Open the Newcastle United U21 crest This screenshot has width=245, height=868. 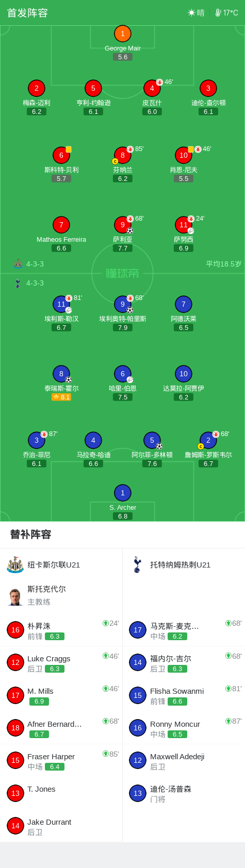[x=15, y=564]
